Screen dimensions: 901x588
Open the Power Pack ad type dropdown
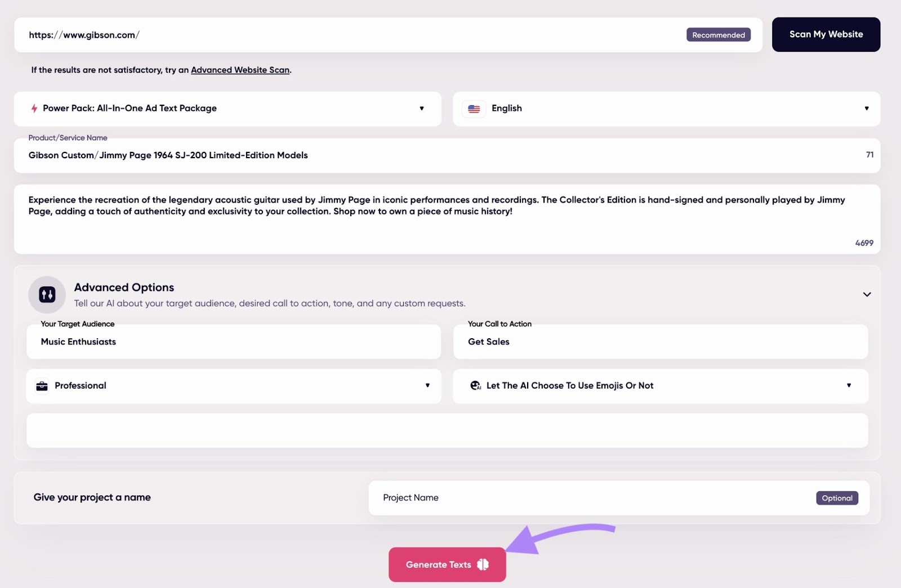click(x=421, y=109)
